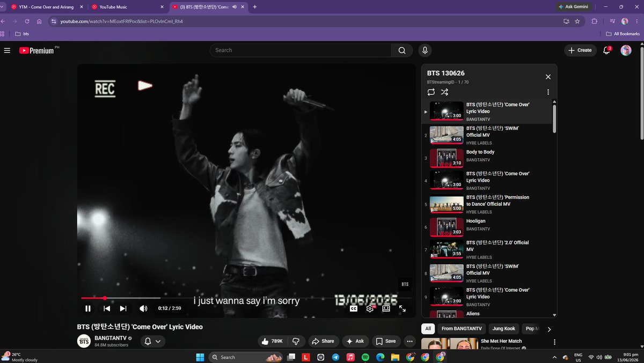This screenshot has height=363, width=644.
Task: Dislike the video
Action: (x=296, y=341)
